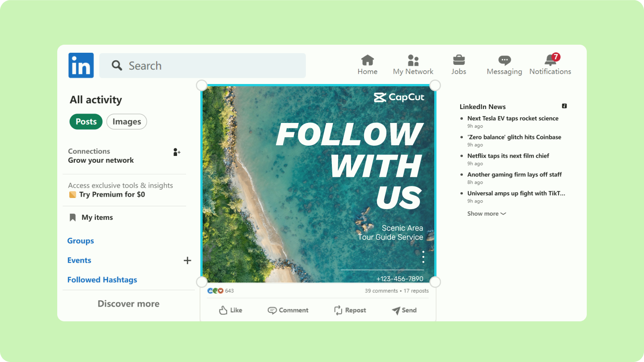
Task: Click the Connections label
Action: click(89, 152)
